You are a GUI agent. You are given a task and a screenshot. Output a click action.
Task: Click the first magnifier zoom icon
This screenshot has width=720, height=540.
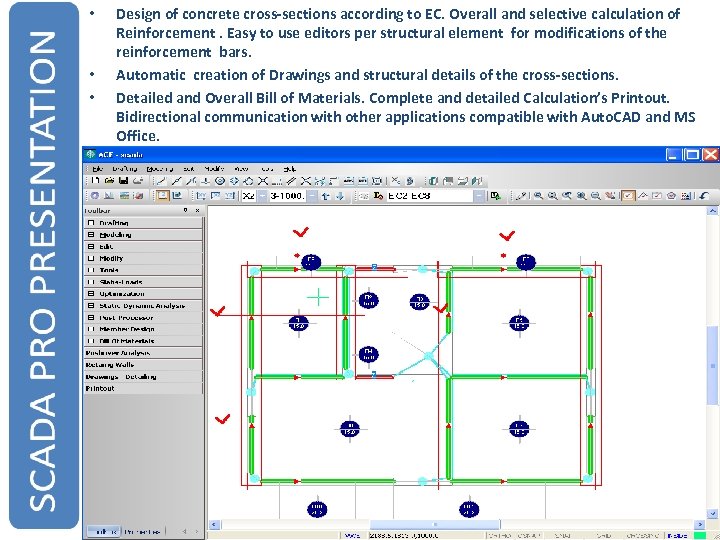(538, 196)
